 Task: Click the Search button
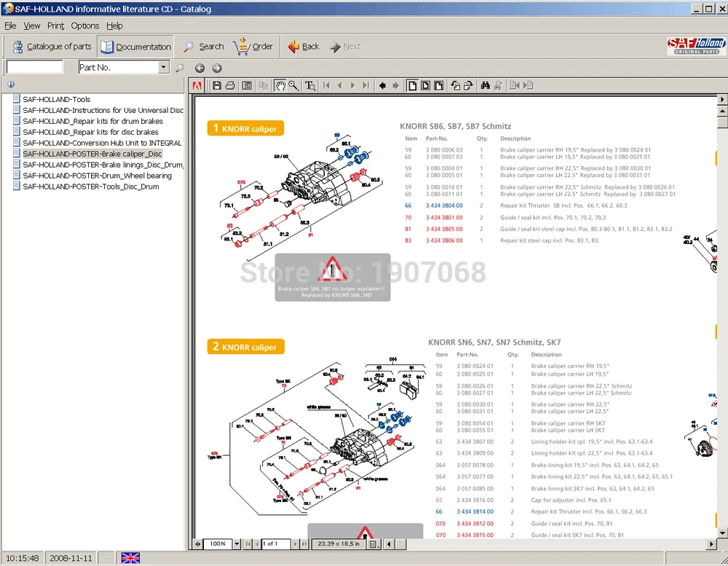coord(203,47)
